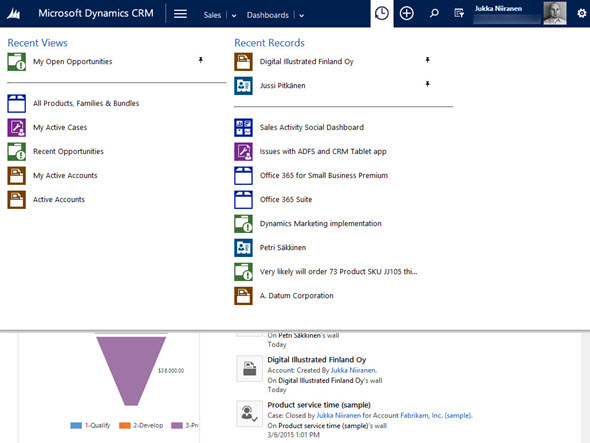Select the Sales menu item

[x=212, y=15]
